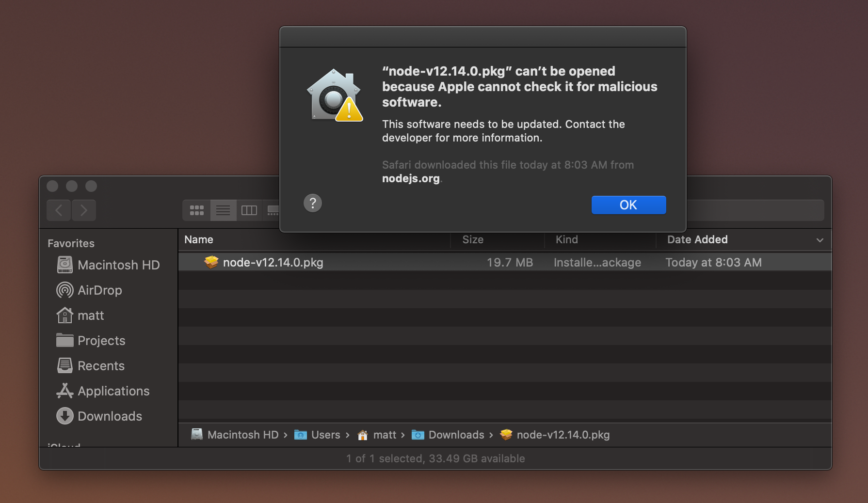Click the Installe...ackage kind cell
The image size is (868, 503).
click(597, 263)
